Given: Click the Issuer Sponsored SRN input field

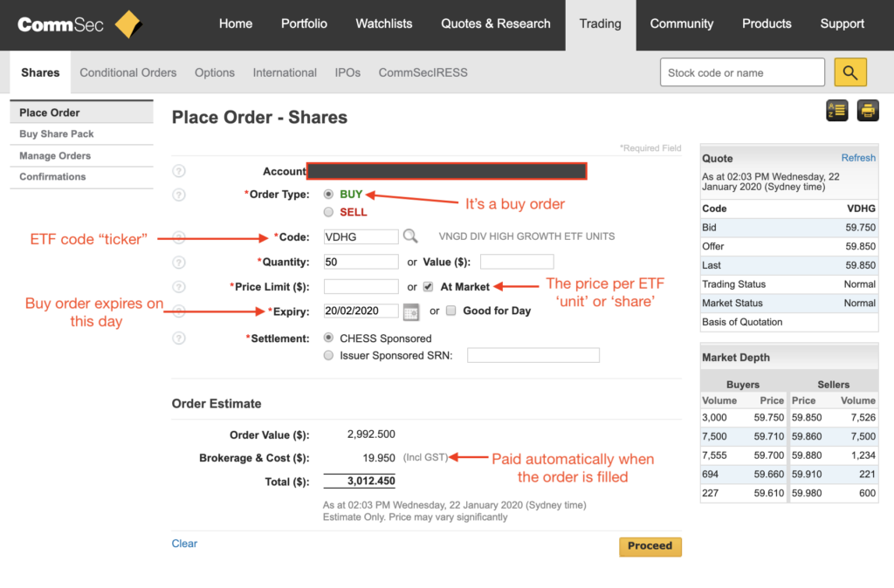Looking at the screenshot, I should tap(533, 356).
